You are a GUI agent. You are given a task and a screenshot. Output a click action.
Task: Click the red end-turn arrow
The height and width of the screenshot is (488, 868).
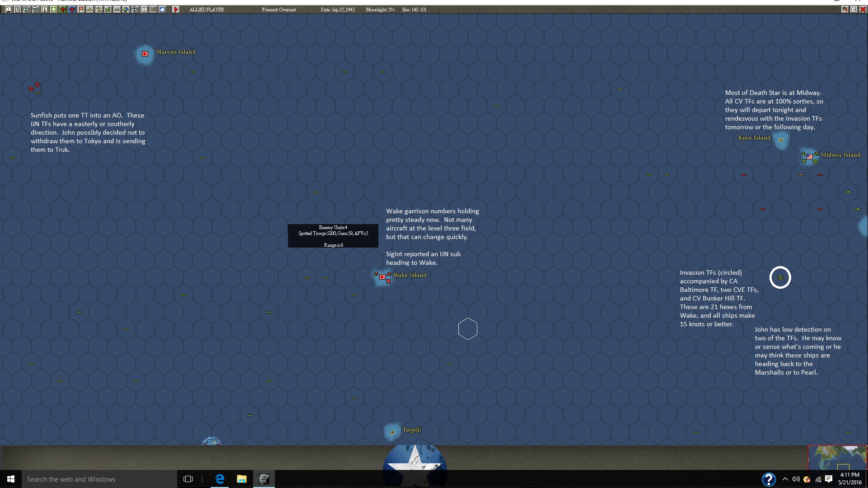pyautogui.click(x=176, y=9)
